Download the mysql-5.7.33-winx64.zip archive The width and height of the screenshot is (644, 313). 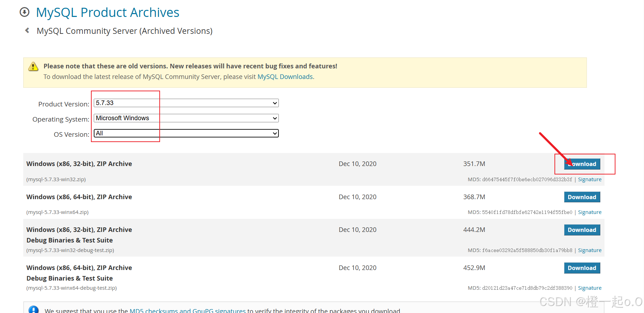click(x=582, y=197)
